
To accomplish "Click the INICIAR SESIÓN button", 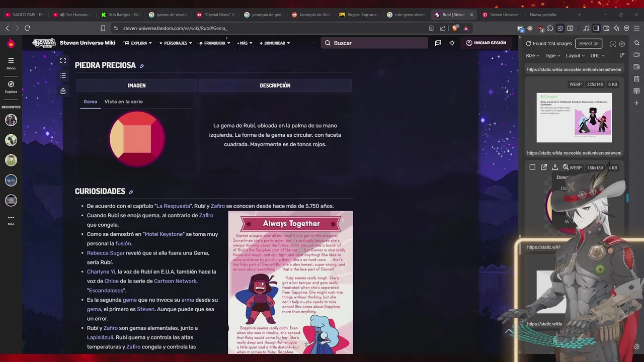I will pyautogui.click(x=486, y=43).
